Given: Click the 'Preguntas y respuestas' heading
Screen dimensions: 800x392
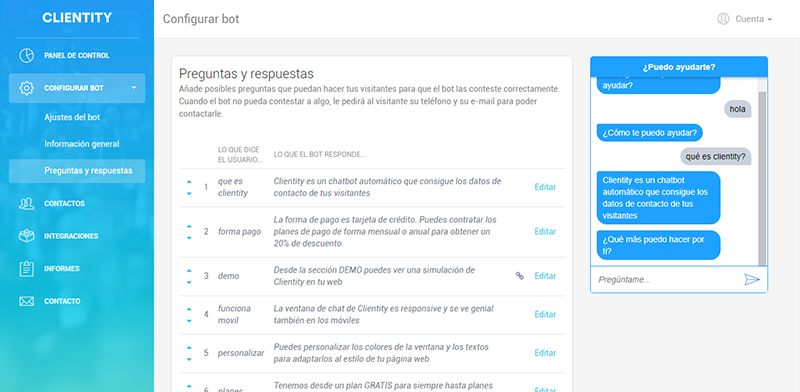Looking at the screenshot, I should point(246,74).
